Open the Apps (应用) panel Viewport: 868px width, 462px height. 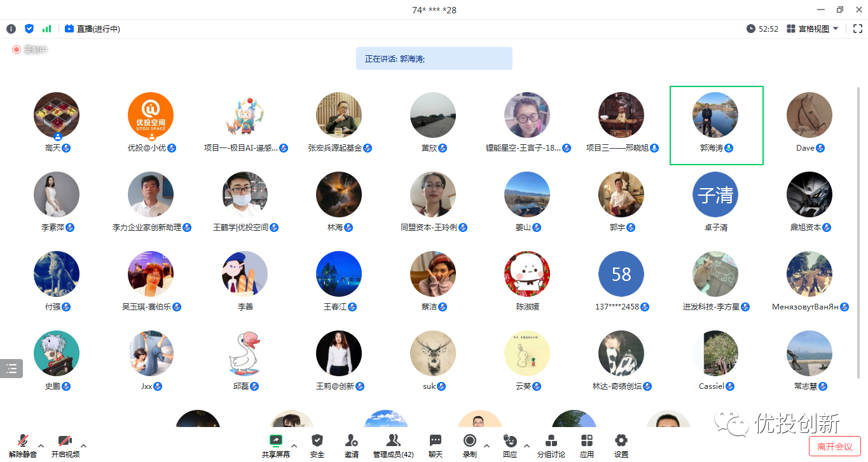(x=586, y=444)
